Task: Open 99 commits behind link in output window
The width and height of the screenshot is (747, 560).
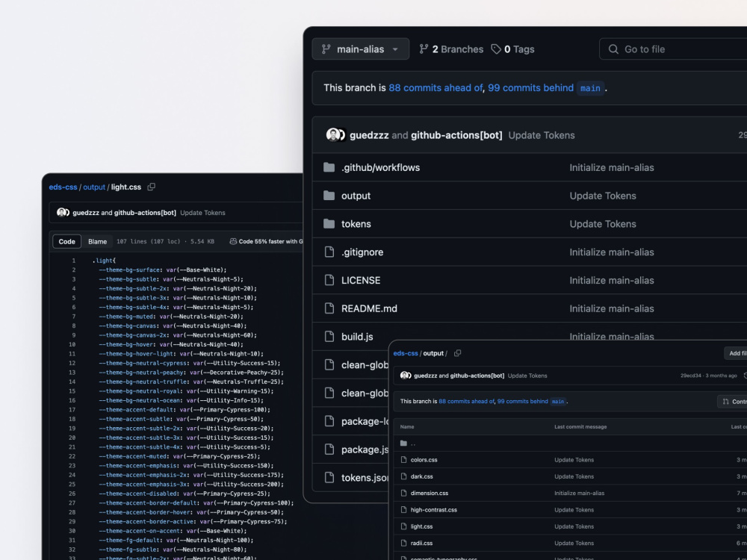Action: [523, 402]
